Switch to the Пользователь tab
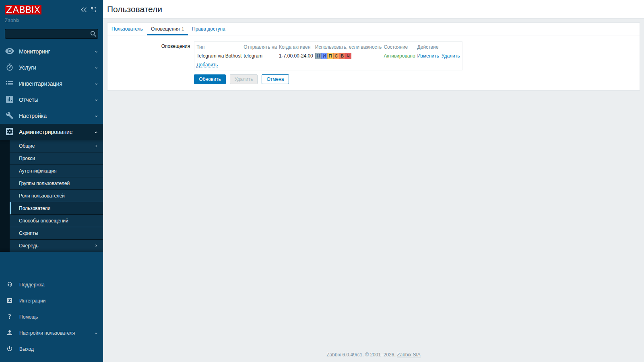Viewport: 644px width, 362px height. point(127,29)
